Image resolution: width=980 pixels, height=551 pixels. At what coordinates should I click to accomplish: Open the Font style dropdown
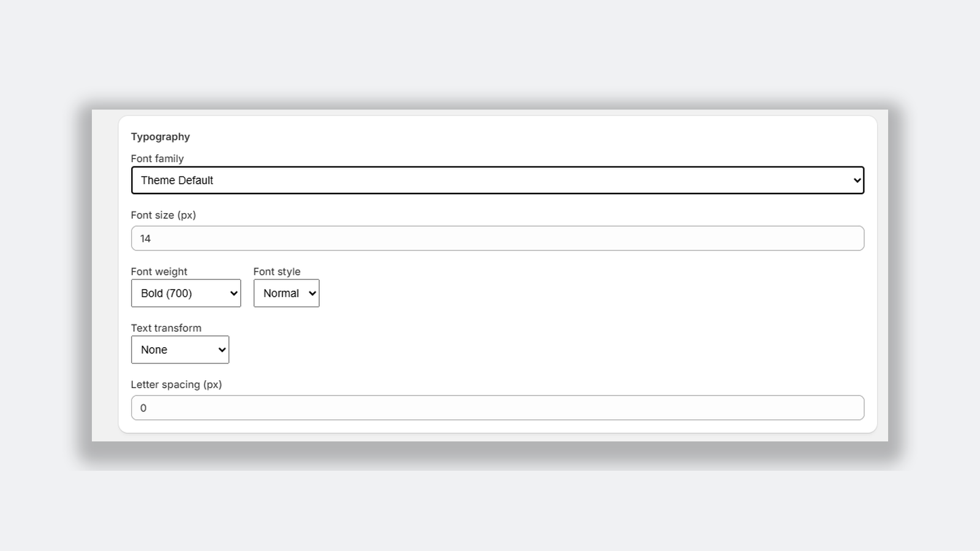286,293
